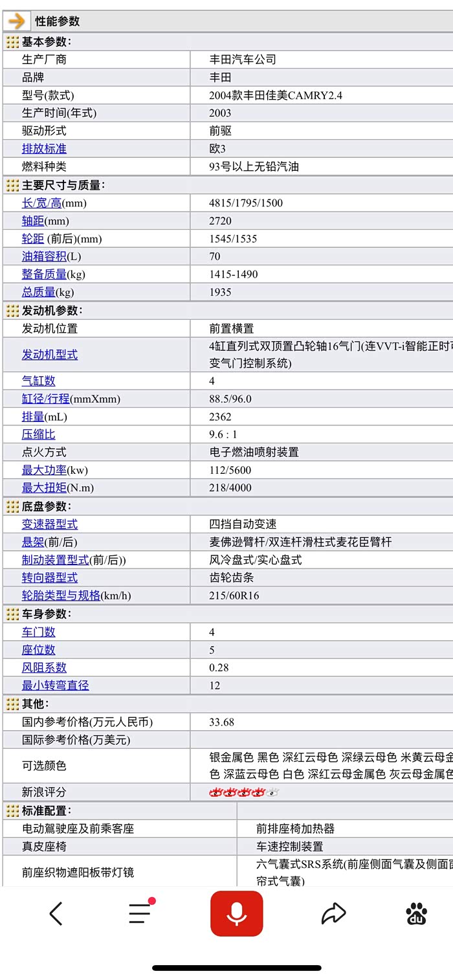453x980 pixels.
Task: Open the 变速器型式 link
Action: coord(50,524)
